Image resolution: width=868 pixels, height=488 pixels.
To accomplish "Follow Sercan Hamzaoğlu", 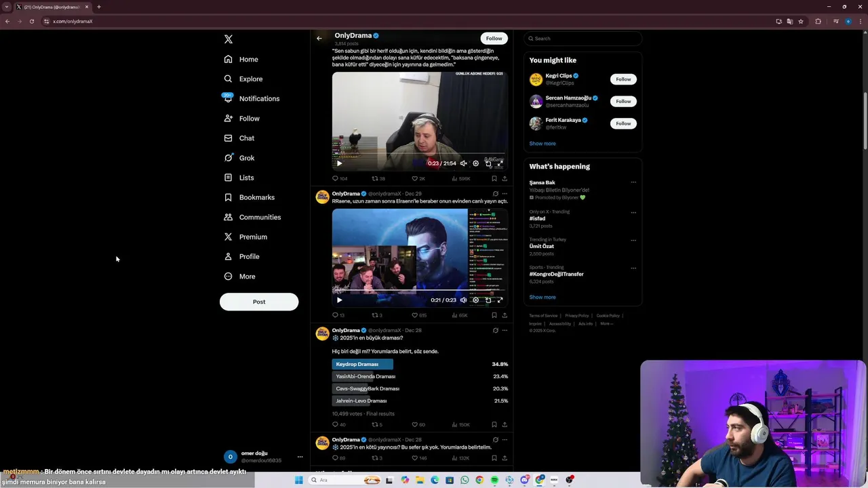I will [x=623, y=101].
